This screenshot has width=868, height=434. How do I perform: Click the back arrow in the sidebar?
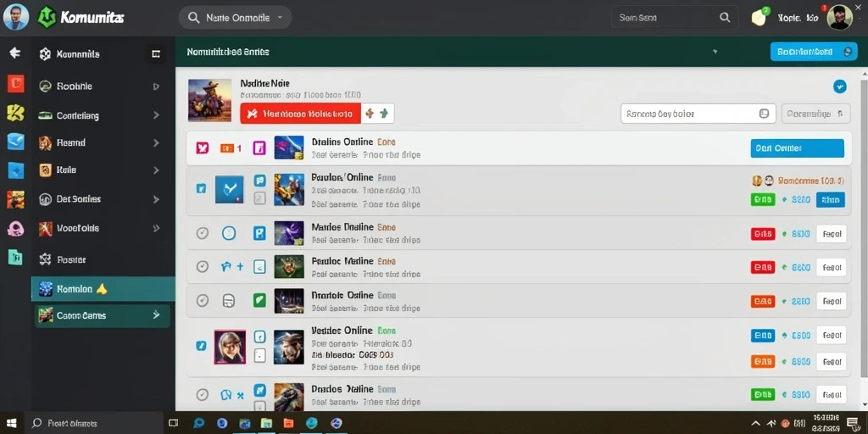15,53
